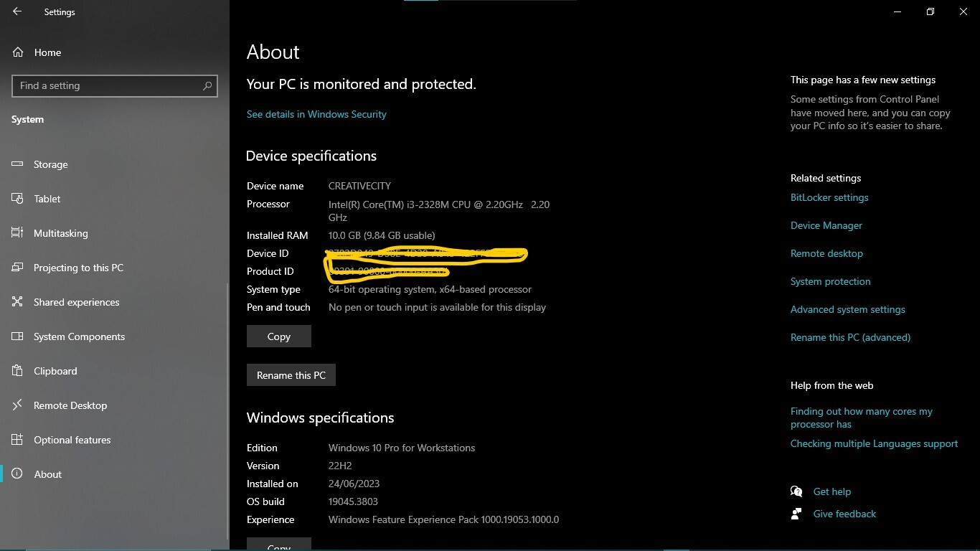Open BitLocker settings link
Viewport: 980px width, 551px height.
829,197
